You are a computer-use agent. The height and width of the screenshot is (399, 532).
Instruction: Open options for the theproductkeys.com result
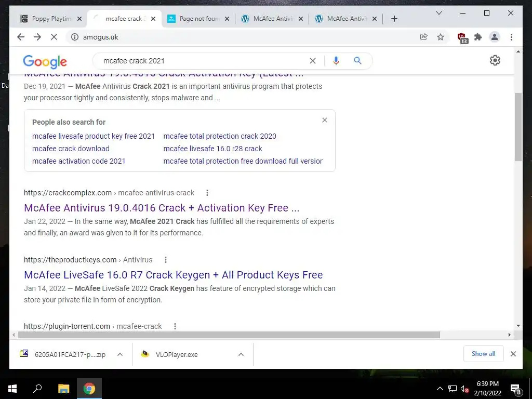coord(166,260)
